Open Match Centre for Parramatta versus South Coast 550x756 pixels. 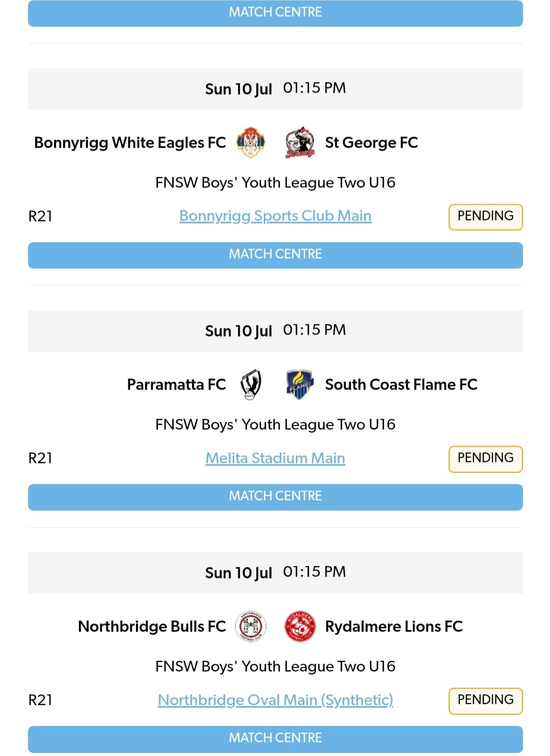pos(275,496)
